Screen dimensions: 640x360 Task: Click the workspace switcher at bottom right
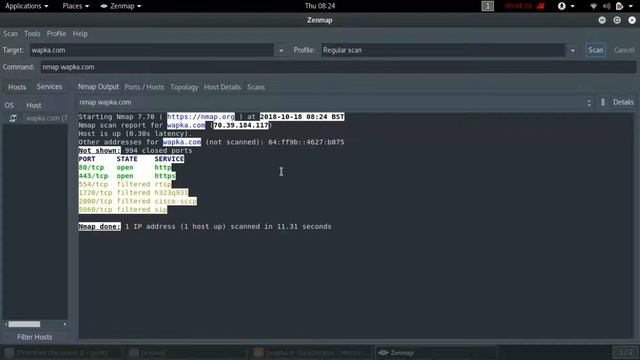point(625,352)
